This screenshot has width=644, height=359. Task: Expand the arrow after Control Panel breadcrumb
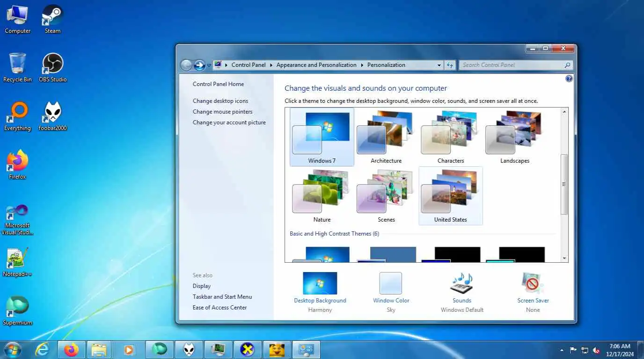point(270,65)
